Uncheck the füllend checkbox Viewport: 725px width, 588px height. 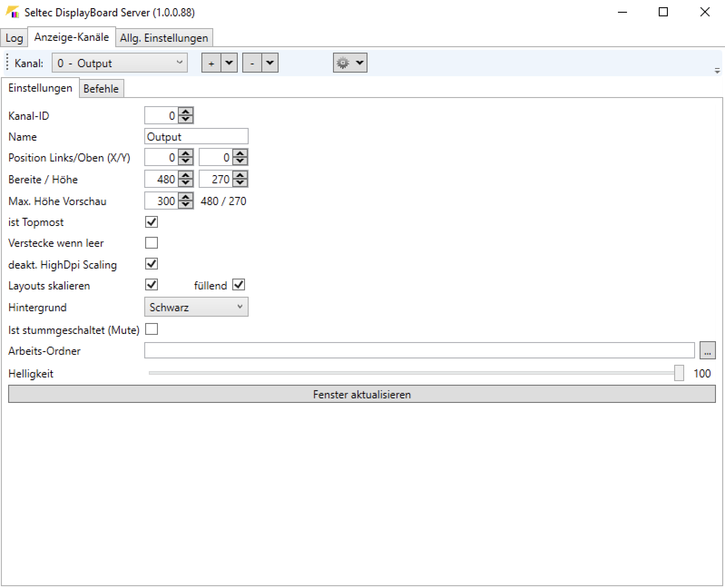coord(239,284)
